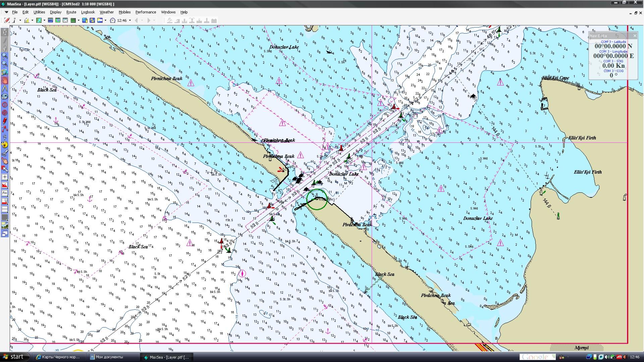Click the clock time icon
Image resolution: width=644 pixels, height=362 pixels.
click(113, 20)
